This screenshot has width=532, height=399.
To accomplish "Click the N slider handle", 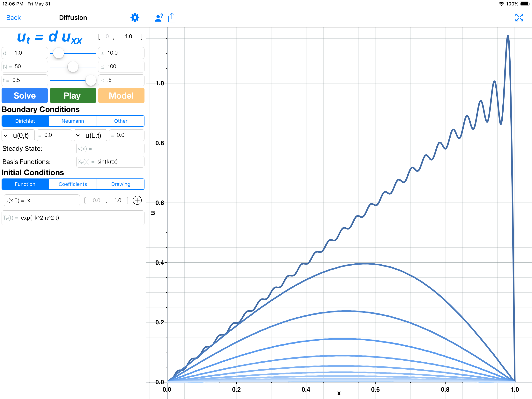I will pyautogui.click(x=73, y=67).
